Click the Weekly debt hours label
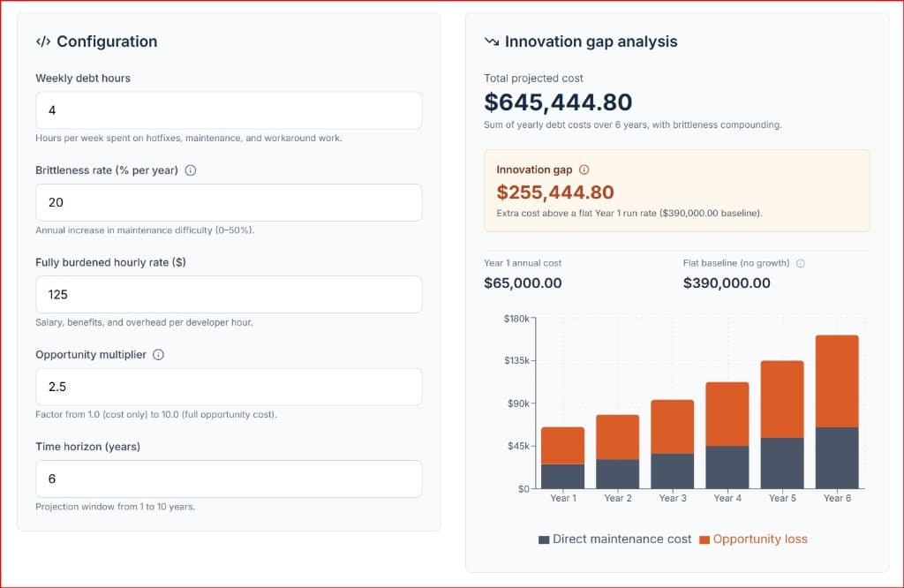 (x=83, y=78)
